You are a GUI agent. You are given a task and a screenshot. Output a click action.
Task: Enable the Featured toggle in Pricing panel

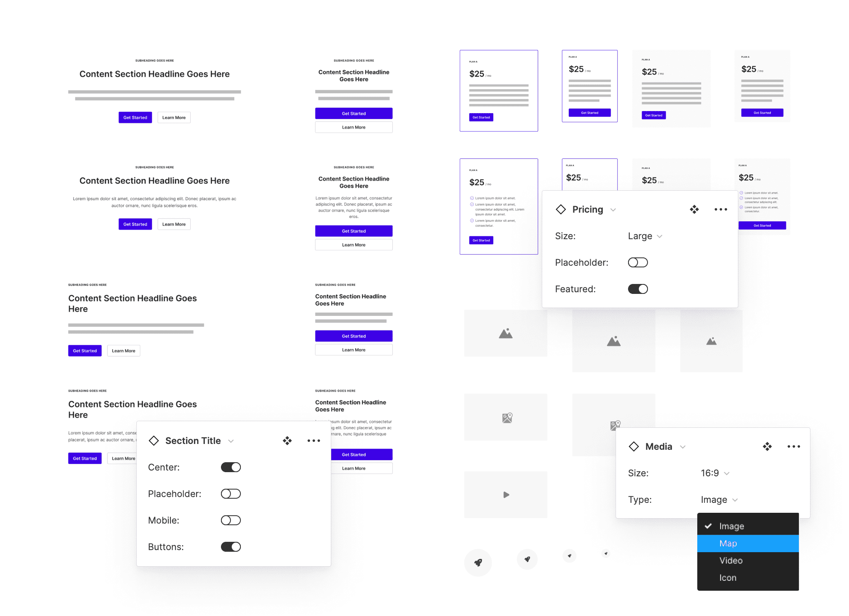click(x=638, y=288)
